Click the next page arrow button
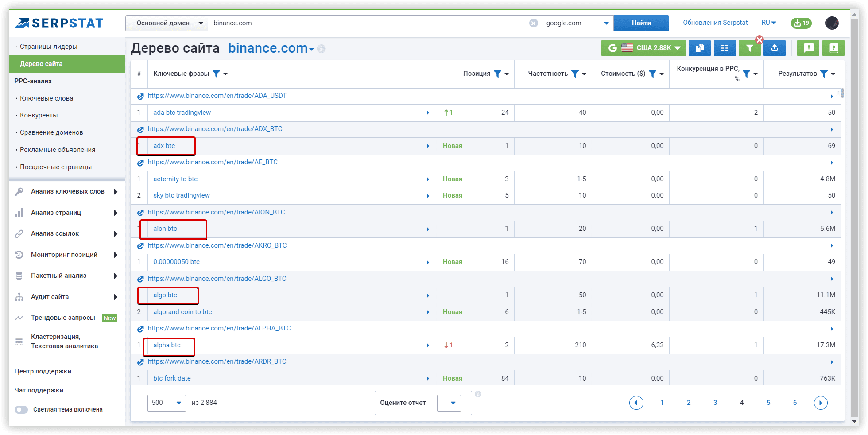 coord(821,403)
